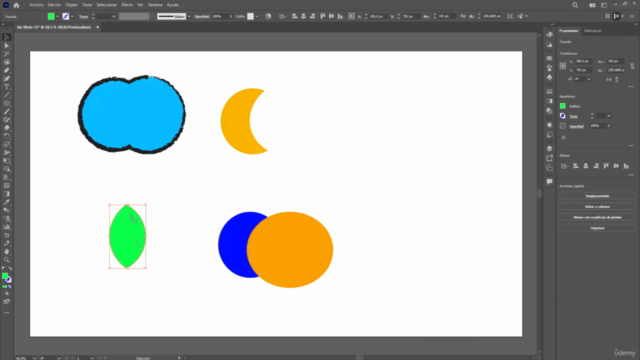This screenshot has height=360, width=640.
Task: Click the fx effects icon in Apariencia
Action: coord(564,138)
